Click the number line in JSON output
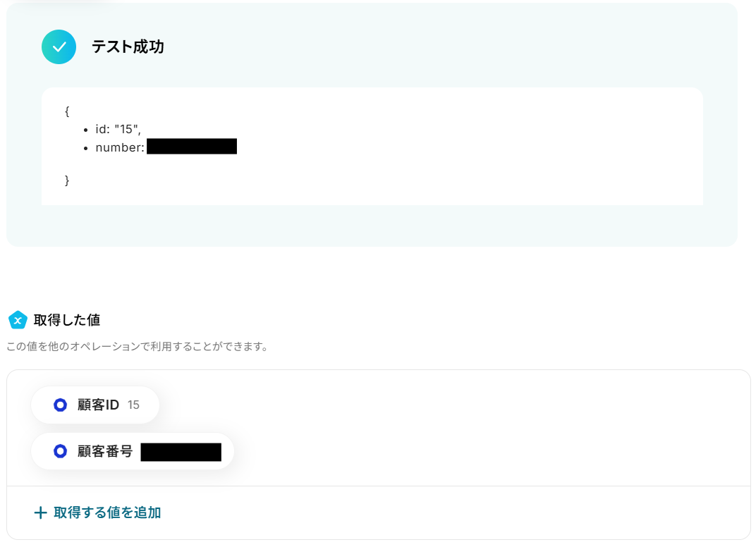The width and height of the screenshot is (756, 547). tap(166, 147)
